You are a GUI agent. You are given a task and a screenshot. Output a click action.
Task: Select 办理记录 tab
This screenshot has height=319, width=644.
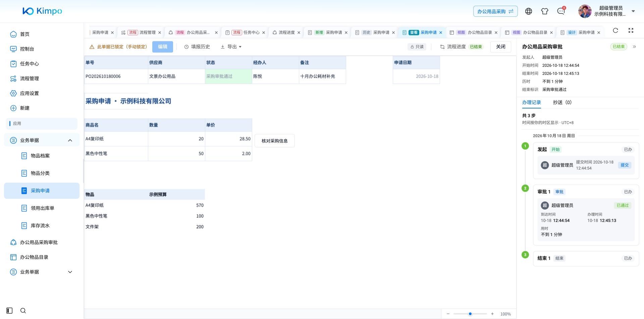pyautogui.click(x=531, y=102)
